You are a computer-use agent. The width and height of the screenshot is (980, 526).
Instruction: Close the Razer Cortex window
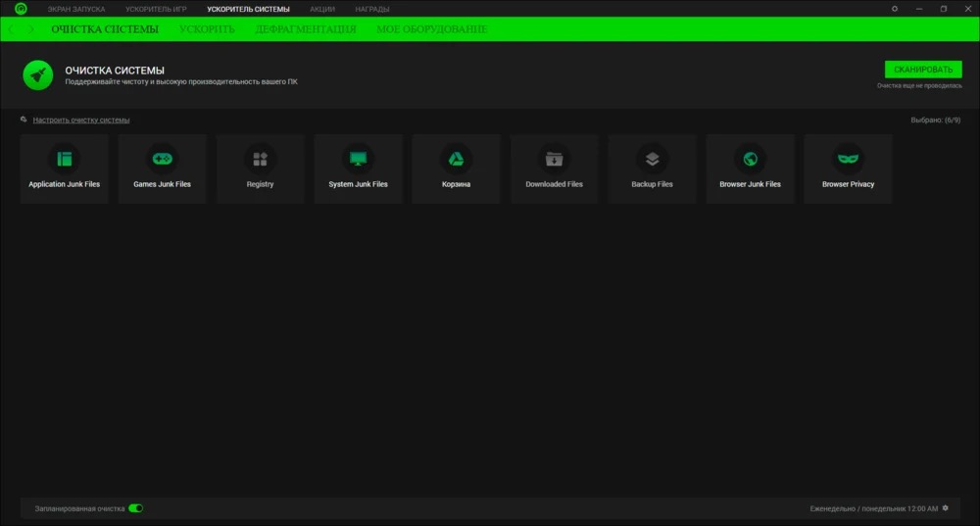point(968,9)
